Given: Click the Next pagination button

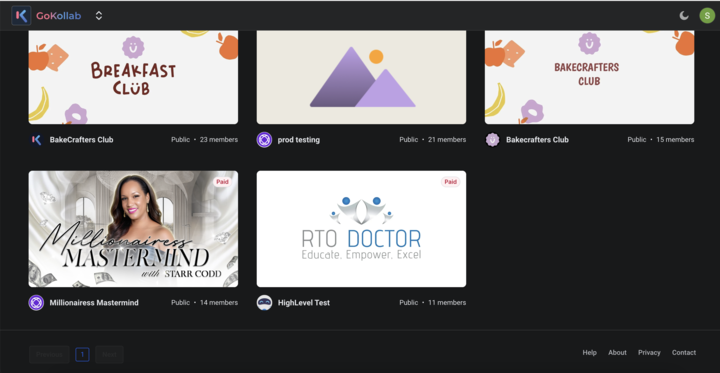Looking at the screenshot, I should (109, 354).
